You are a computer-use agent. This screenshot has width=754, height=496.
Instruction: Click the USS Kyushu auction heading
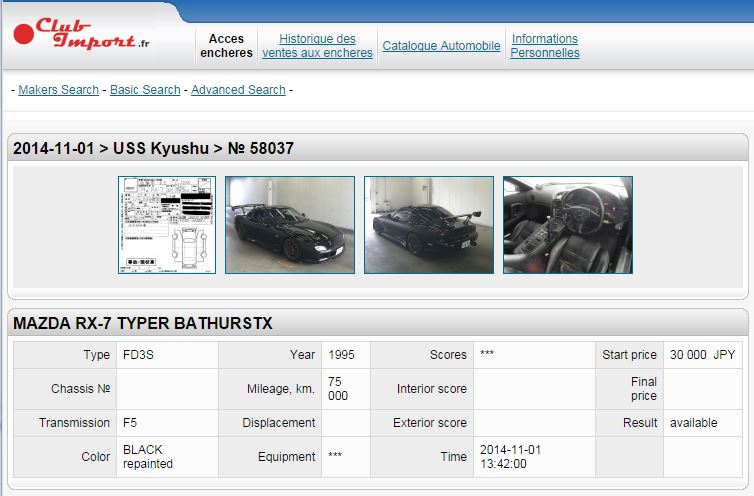coord(153,149)
